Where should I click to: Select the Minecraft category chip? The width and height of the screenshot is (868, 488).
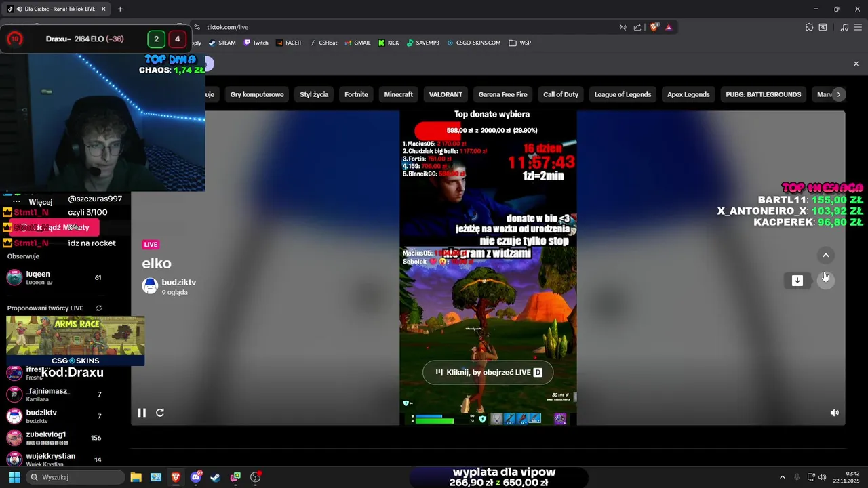pos(399,94)
